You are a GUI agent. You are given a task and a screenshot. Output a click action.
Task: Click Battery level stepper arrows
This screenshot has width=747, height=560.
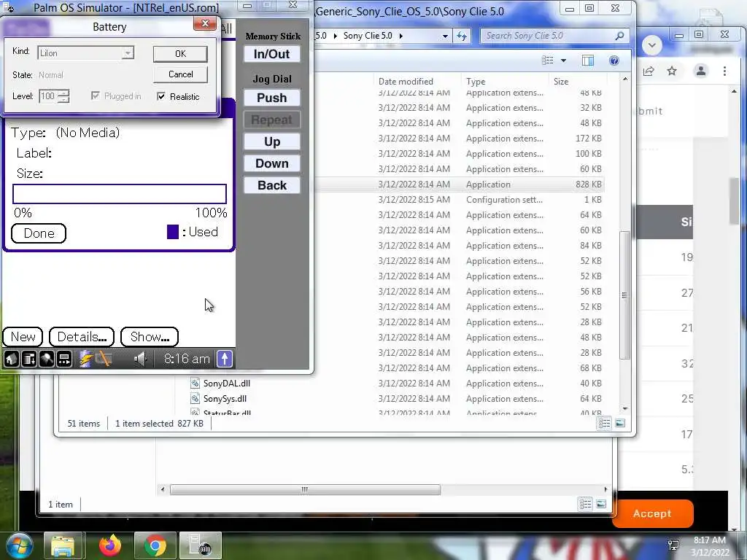click(63, 96)
